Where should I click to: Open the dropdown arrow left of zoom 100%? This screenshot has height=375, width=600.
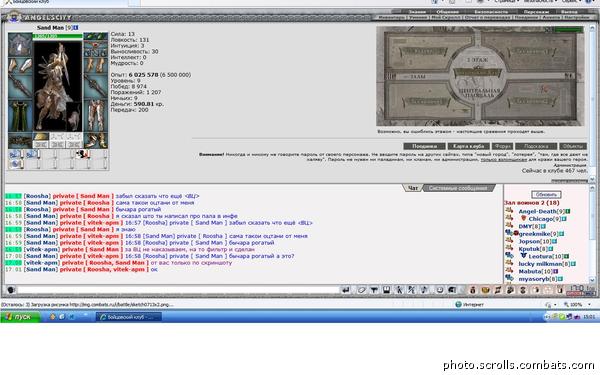556,305
